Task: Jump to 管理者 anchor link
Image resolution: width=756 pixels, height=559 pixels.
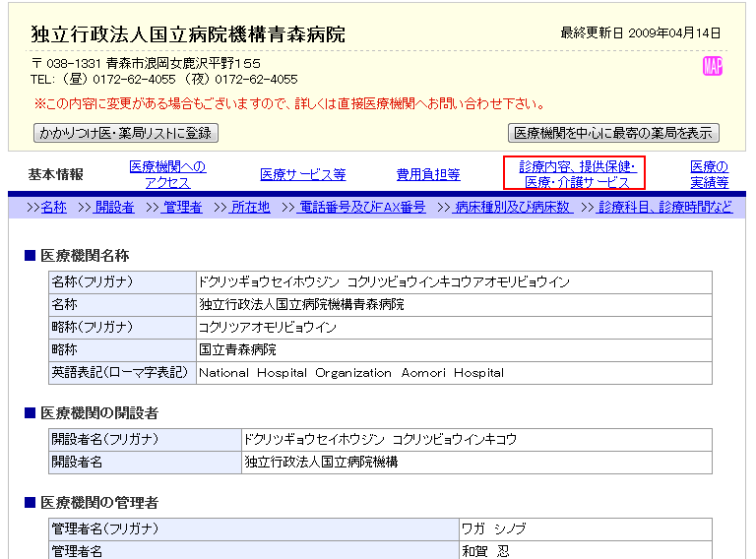Action: pyautogui.click(x=182, y=208)
